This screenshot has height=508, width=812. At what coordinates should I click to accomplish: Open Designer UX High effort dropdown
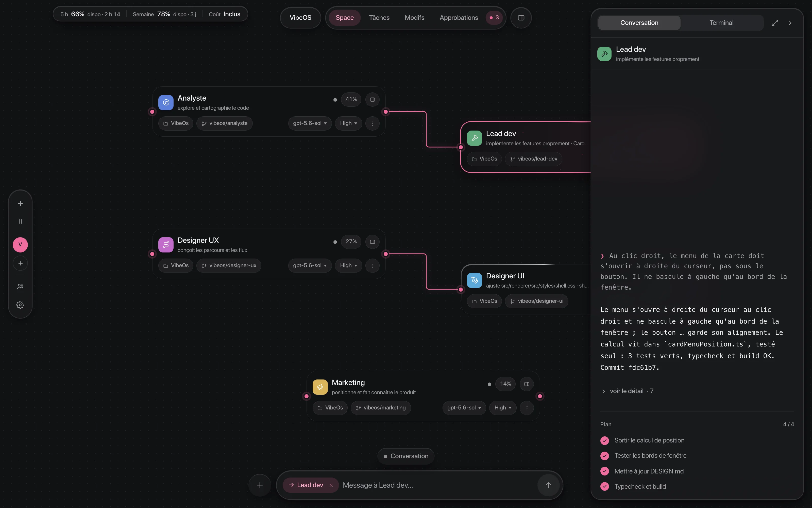pos(349,266)
